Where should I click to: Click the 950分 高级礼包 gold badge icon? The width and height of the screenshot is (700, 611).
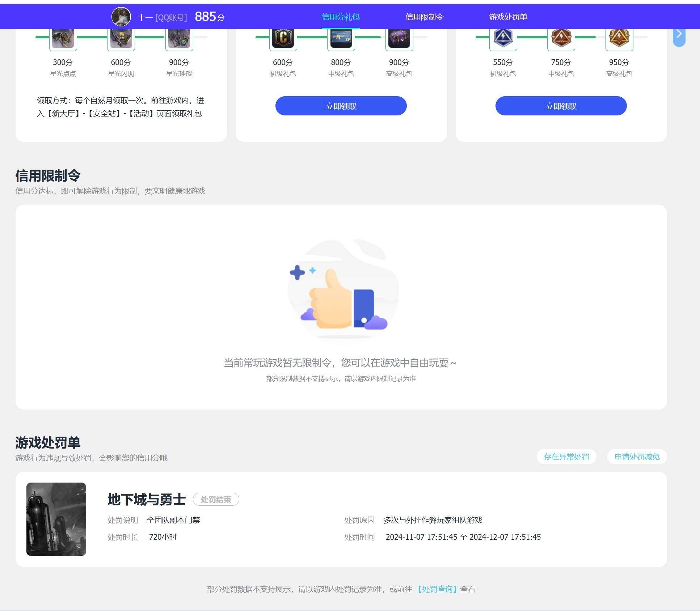pyautogui.click(x=619, y=38)
